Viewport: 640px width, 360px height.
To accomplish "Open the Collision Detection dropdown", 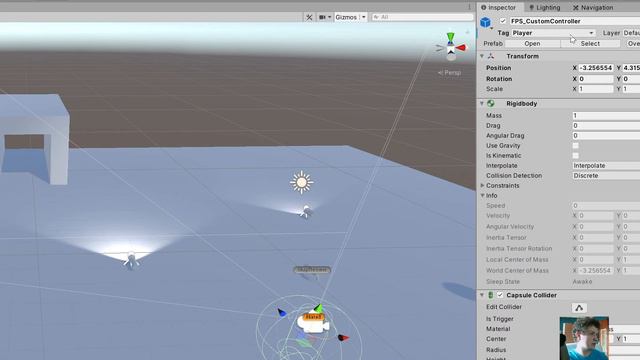I will (606, 176).
